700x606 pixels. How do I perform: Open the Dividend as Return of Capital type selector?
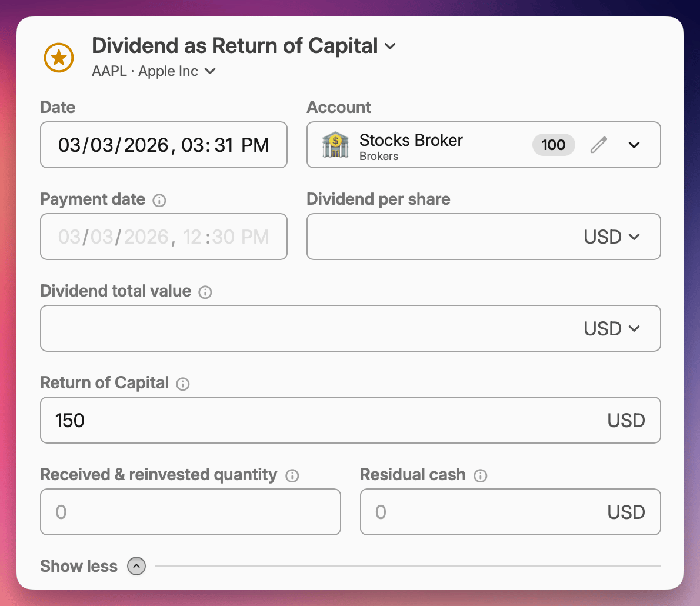click(x=391, y=46)
